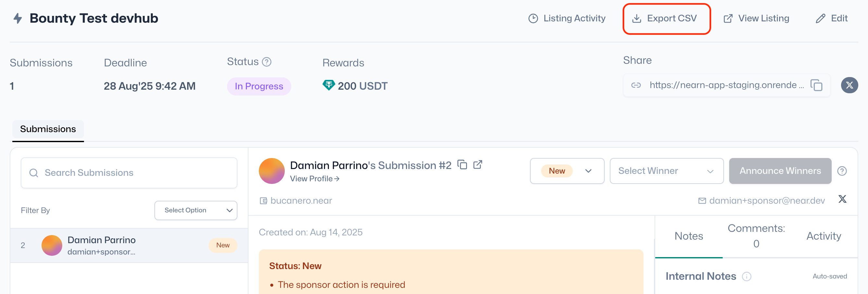Open the Filter By Select Option dropdown
Image resolution: width=868 pixels, height=294 pixels.
click(196, 210)
